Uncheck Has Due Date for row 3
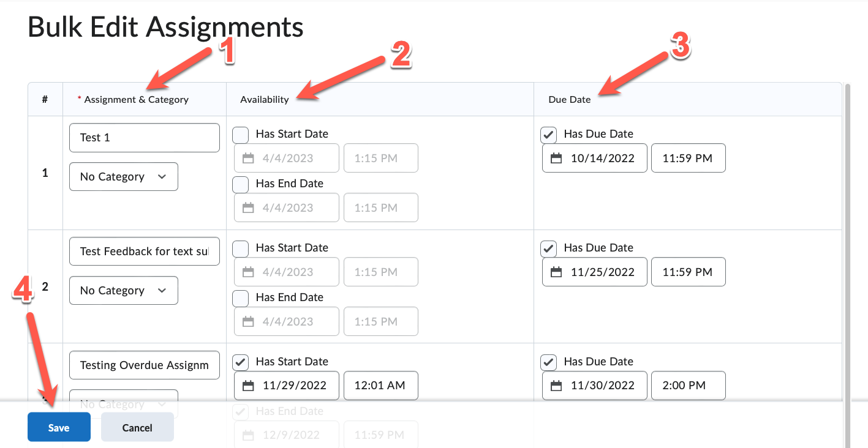The image size is (868, 448). click(x=549, y=362)
